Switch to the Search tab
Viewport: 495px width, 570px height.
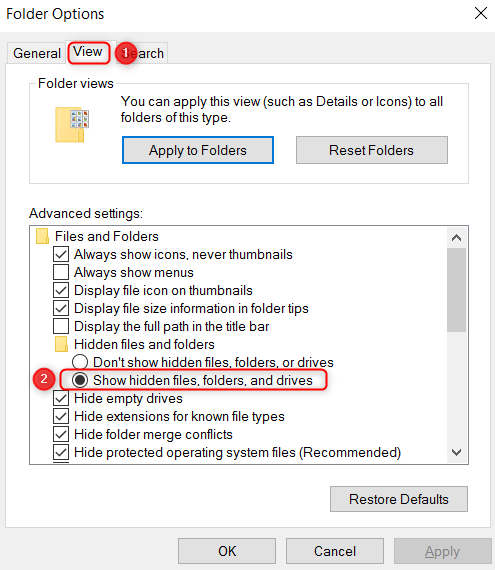(x=142, y=53)
